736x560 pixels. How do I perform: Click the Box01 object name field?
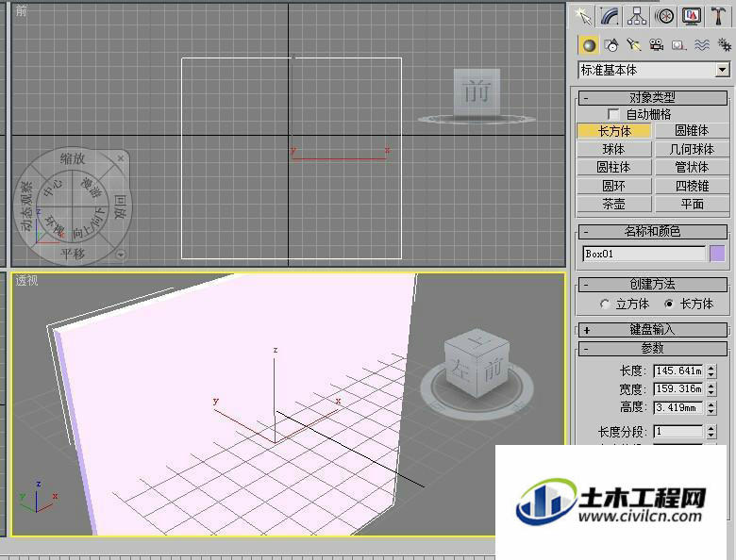(x=644, y=254)
